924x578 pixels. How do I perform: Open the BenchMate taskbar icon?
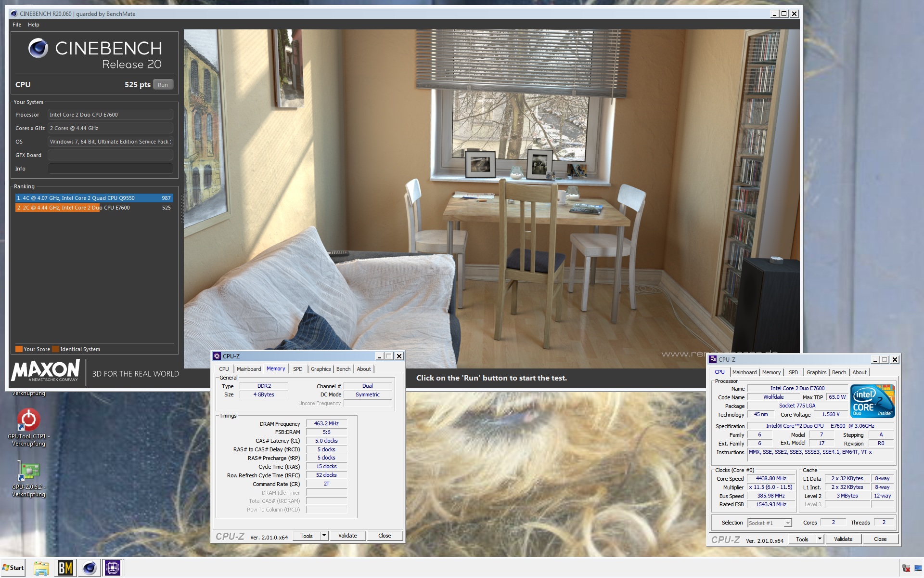(x=65, y=568)
